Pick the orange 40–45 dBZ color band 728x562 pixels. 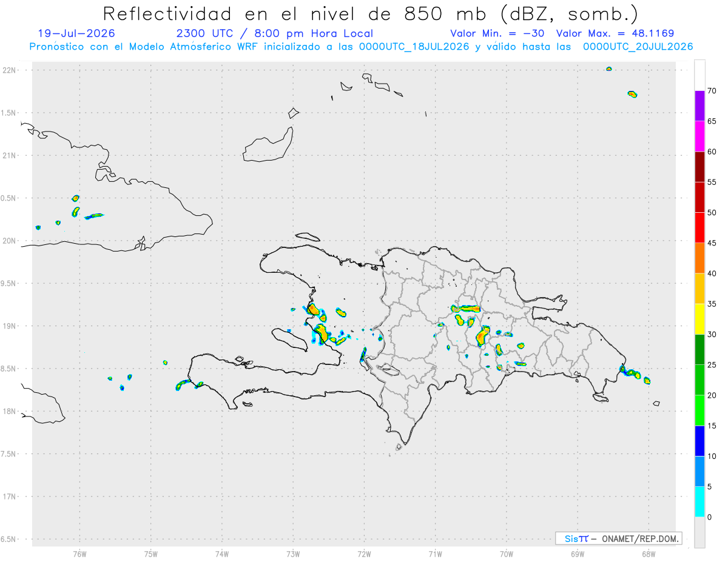pyautogui.click(x=699, y=258)
